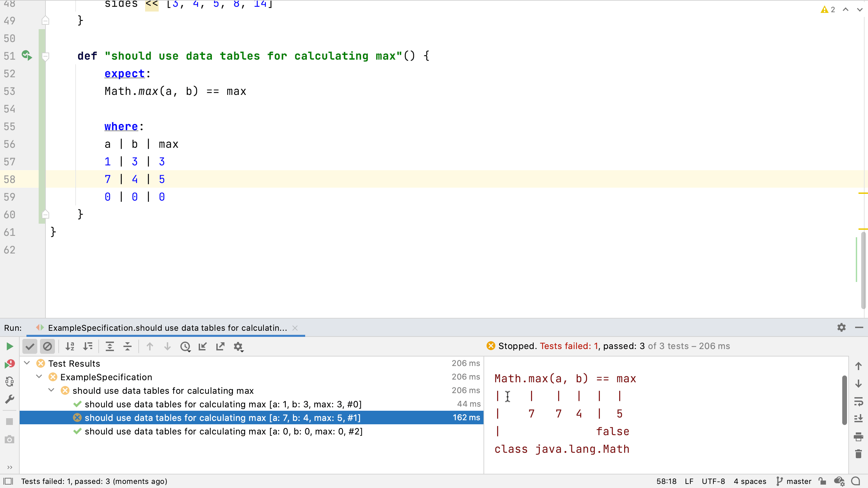
Task: Fold the method at line 51
Action: 45,56
